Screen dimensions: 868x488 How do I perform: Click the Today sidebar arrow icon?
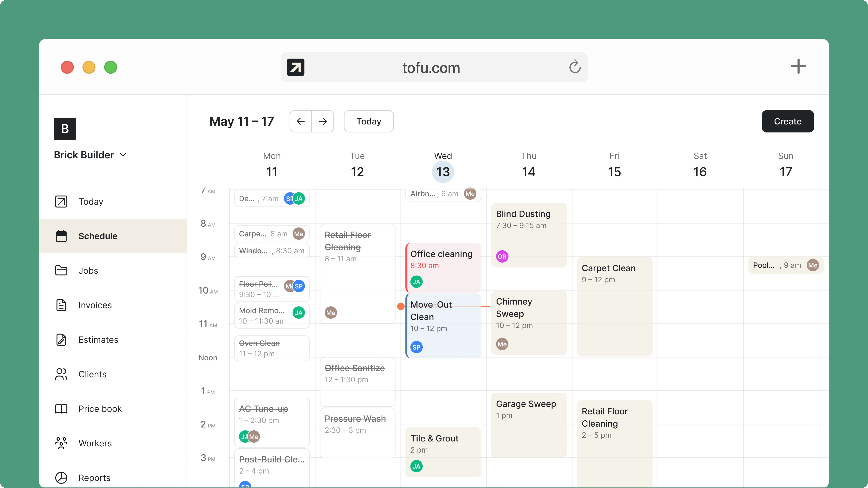click(61, 201)
